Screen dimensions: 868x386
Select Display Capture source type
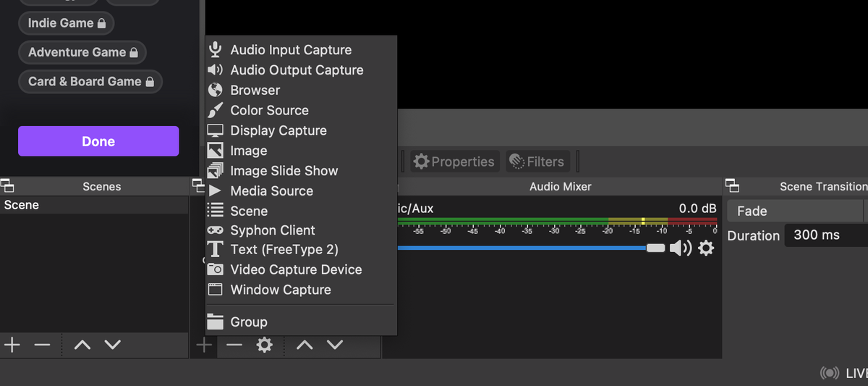click(x=278, y=130)
